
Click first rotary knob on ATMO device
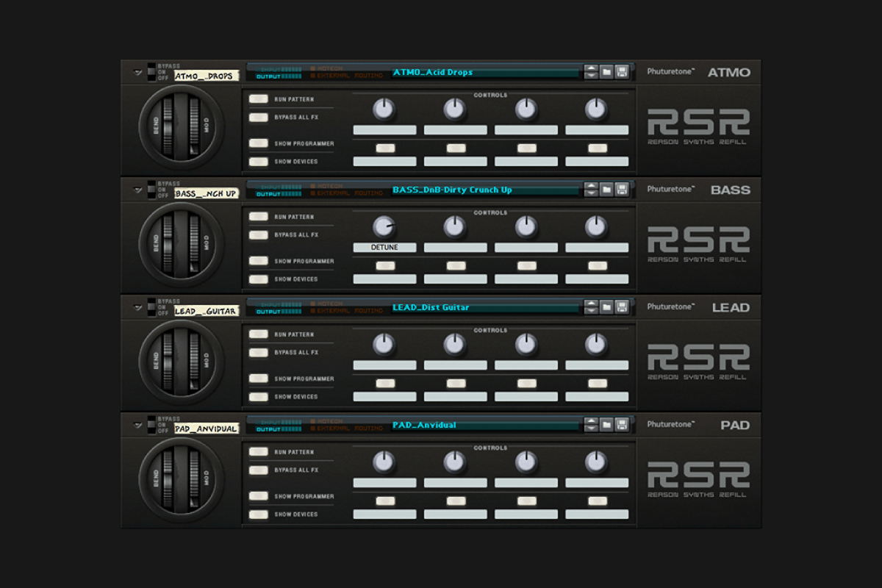[384, 109]
